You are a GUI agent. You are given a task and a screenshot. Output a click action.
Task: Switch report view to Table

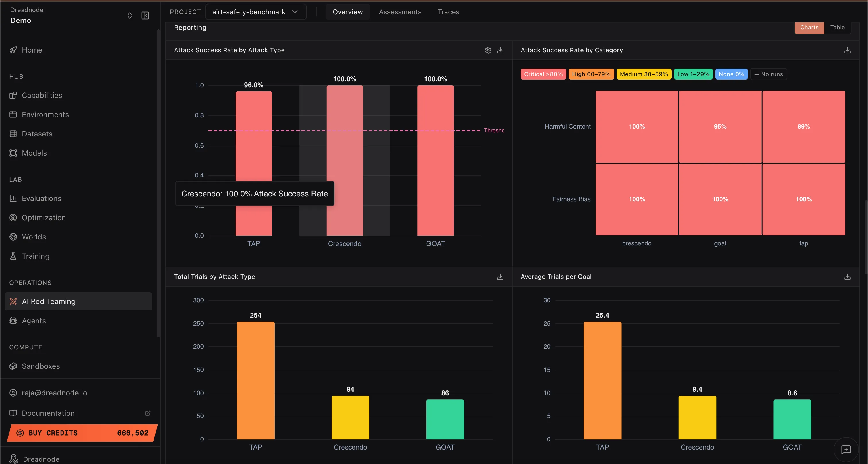click(837, 27)
